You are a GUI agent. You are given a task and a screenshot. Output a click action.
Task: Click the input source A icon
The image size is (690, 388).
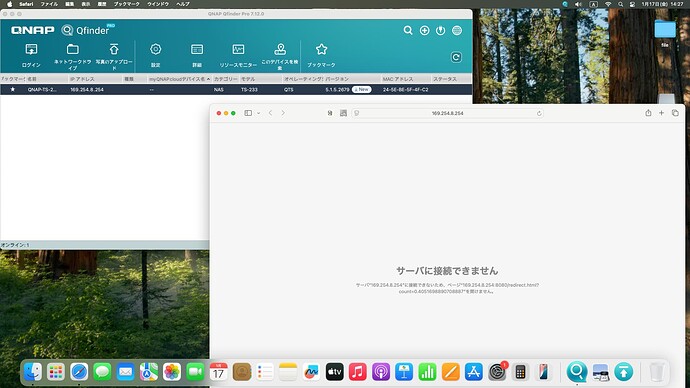pyautogui.click(x=593, y=4)
